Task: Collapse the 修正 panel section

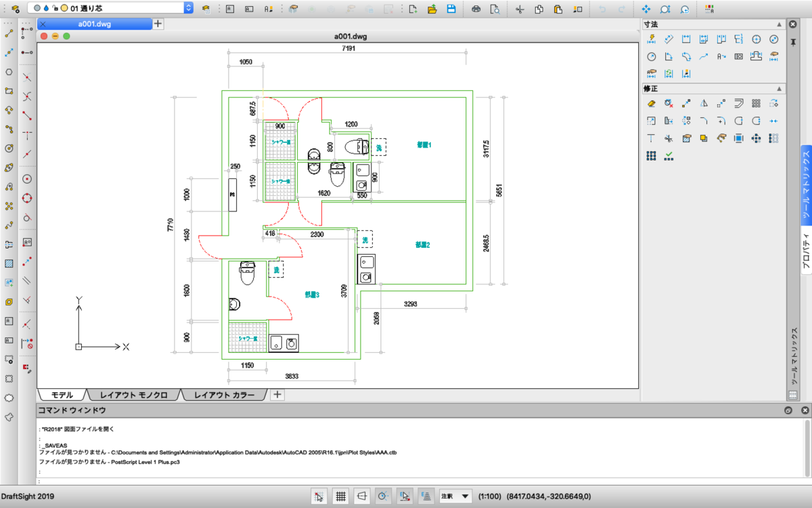Action: (780, 89)
